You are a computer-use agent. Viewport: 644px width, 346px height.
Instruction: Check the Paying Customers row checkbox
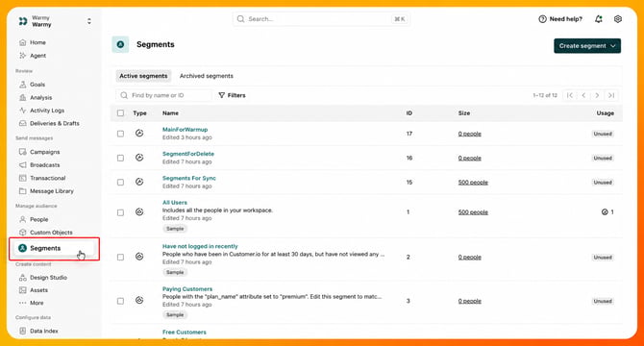(120, 301)
